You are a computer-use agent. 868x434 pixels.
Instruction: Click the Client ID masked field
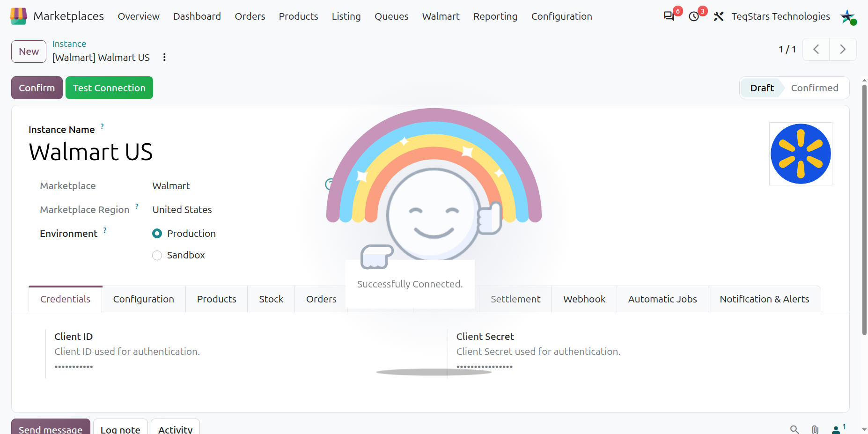click(x=74, y=367)
